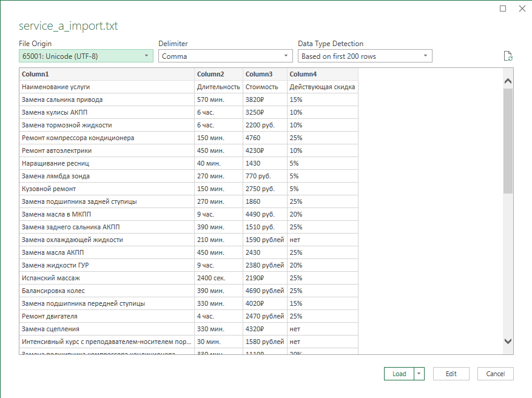The height and width of the screenshot is (398, 532).
Task: Click cell '1510 руб.'
Action: 265,227
